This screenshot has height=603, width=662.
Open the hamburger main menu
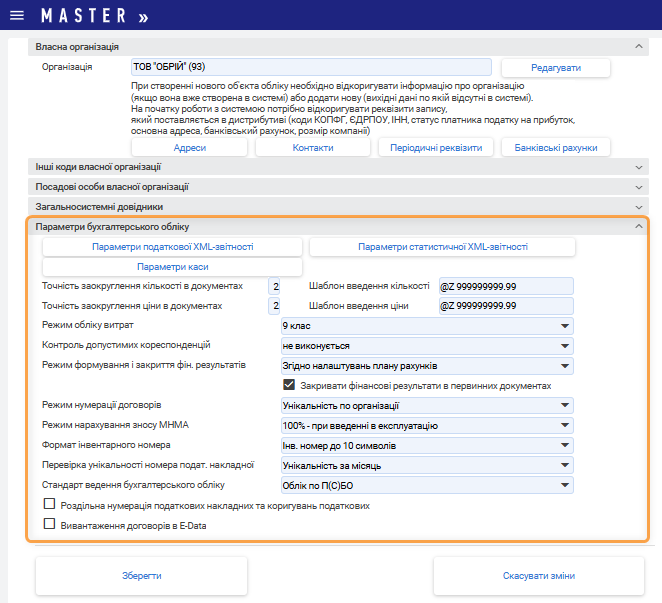click(x=16, y=17)
